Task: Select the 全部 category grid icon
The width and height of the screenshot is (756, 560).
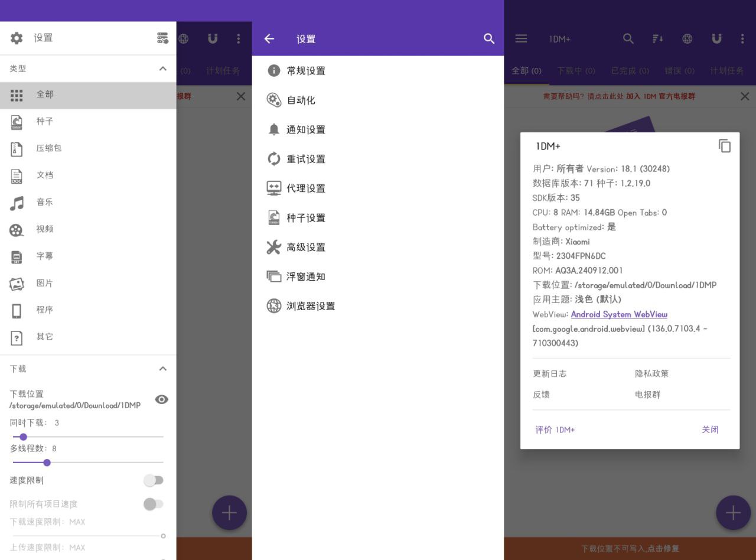Action: click(x=17, y=95)
